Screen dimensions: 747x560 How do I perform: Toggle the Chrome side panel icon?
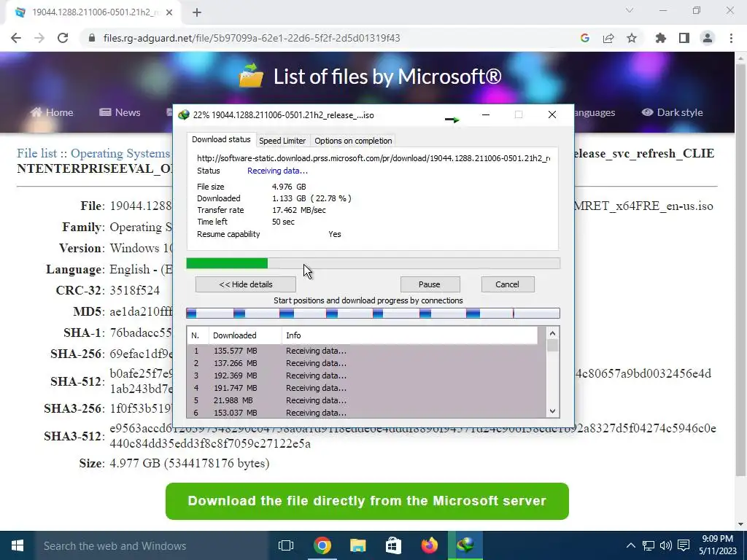click(x=684, y=38)
